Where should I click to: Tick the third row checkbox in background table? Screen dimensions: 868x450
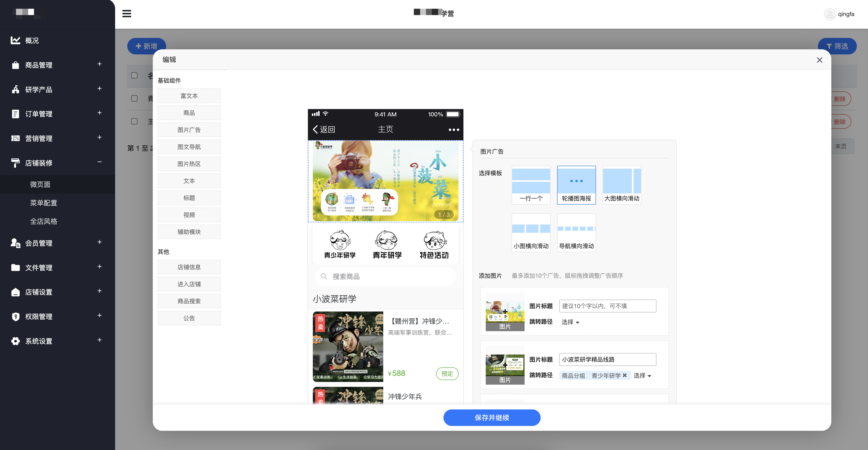click(x=135, y=121)
